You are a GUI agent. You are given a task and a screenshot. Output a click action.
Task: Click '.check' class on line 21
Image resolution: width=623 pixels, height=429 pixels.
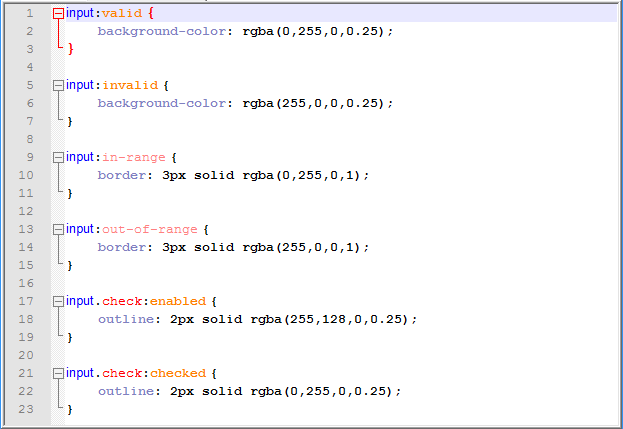coord(118,373)
